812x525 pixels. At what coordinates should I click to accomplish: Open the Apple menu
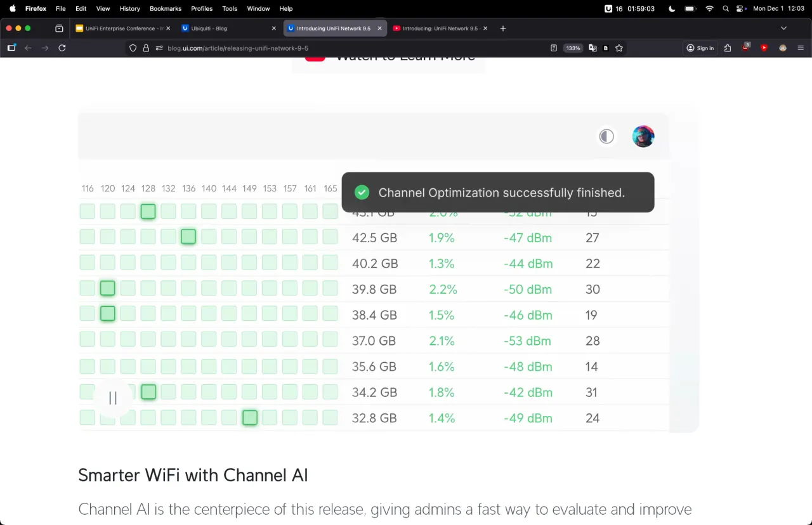[x=12, y=8]
